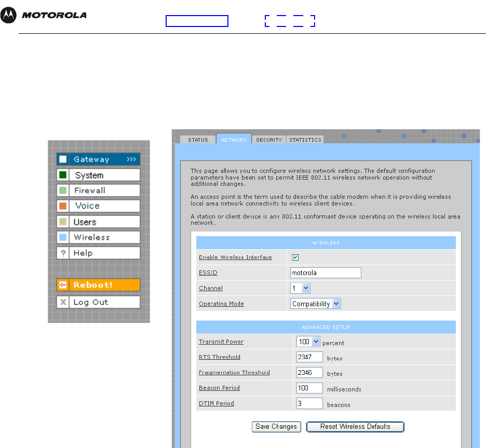Click the triple chevron on Gateway menu
Image resolution: width=501 pixels, height=448 pixels.
pyautogui.click(x=131, y=159)
